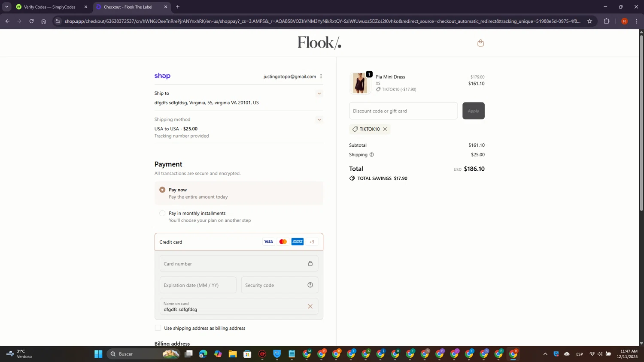Show security code help tooltip
The height and width of the screenshot is (362, 644).
coord(310,285)
